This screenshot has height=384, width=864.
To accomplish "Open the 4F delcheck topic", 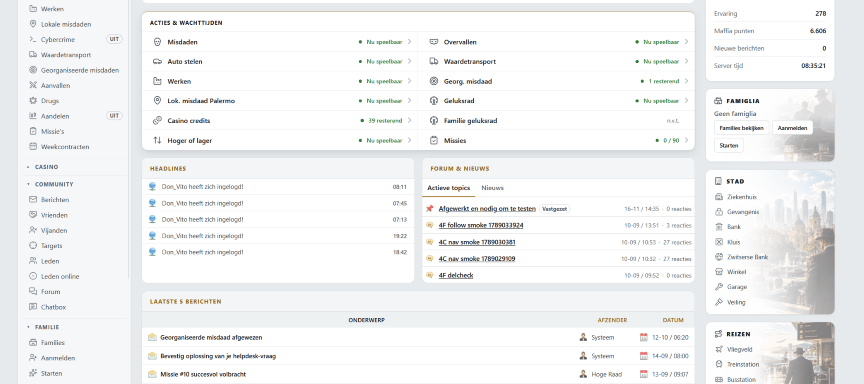I will coord(456,275).
